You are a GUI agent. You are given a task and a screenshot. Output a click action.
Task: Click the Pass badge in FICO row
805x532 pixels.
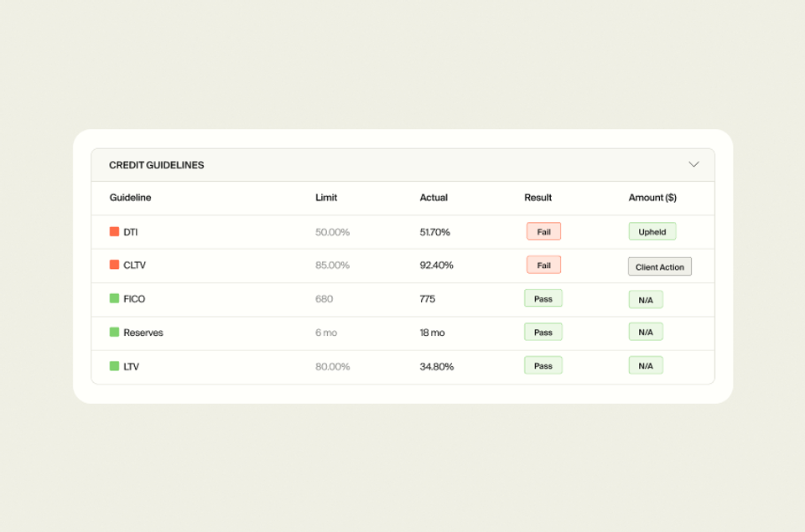543,298
